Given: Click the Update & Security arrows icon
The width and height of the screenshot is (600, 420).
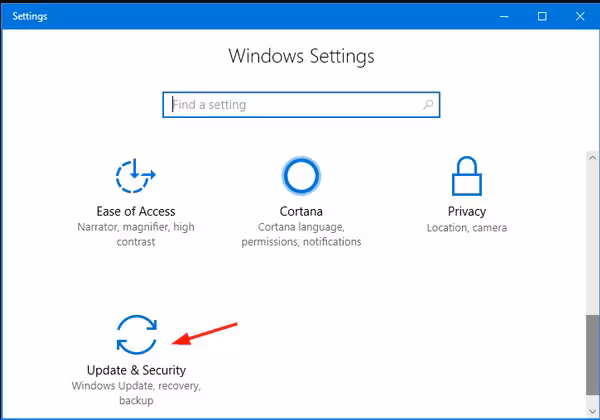Looking at the screenshot, I should 136,334.
